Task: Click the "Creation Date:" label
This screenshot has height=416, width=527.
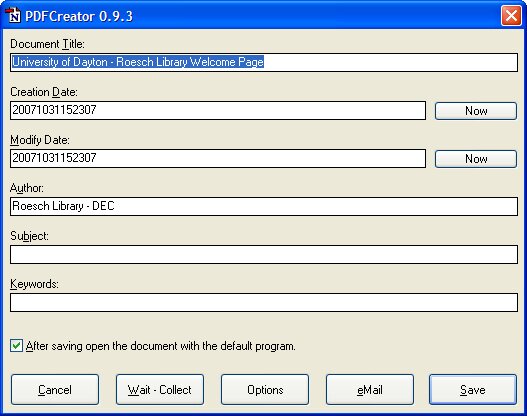Action: (44, 92)
